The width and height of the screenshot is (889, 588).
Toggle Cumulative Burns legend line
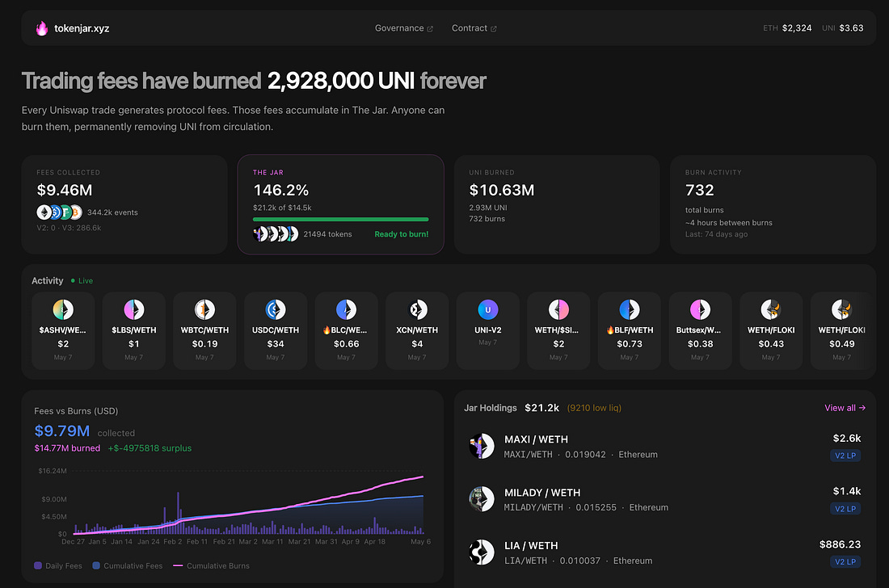211,565
